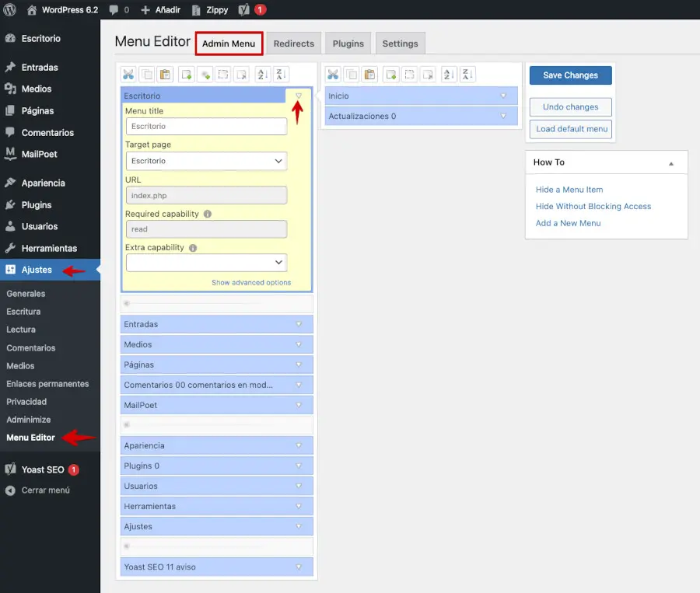Image resolution: width=700 pixels, height=593 pixels.
Task: Expand the Medios menu item
Action: click(299, 344)
